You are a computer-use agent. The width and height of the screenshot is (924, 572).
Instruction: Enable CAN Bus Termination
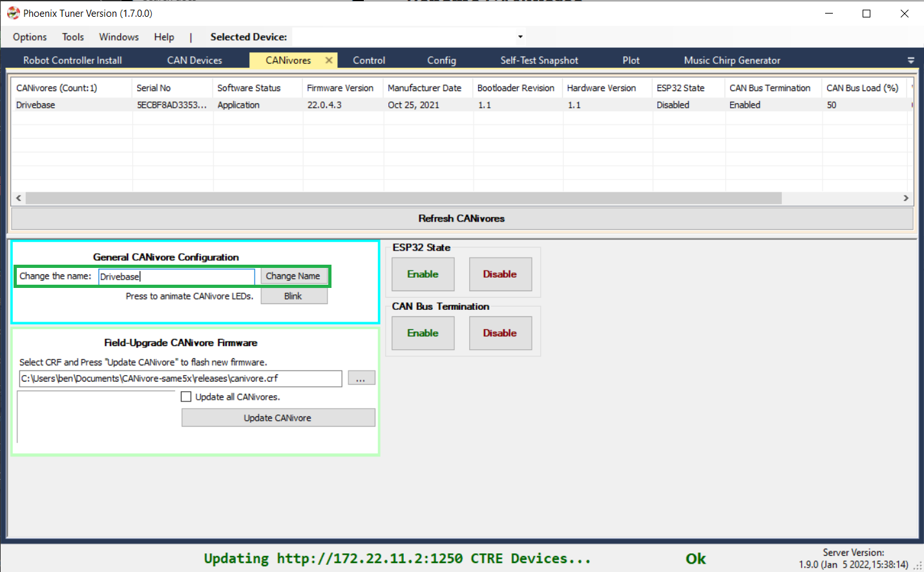(423, 333)
